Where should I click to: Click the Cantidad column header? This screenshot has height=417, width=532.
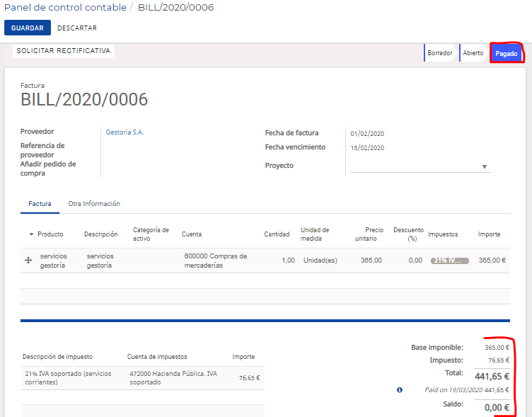point(277,234)
